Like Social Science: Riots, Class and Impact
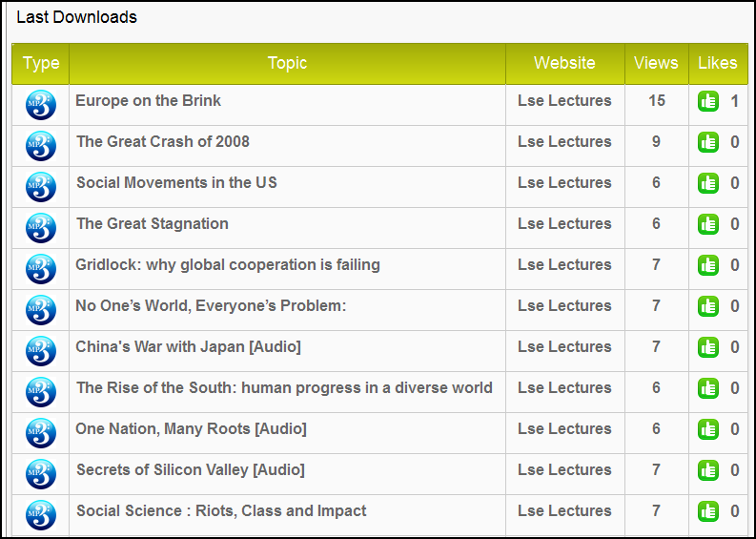The image size is (756, 539). 707,511
